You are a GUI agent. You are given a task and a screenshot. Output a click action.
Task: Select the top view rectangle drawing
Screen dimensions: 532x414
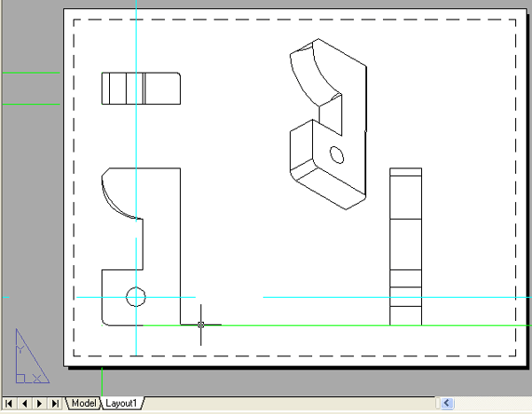(142, 89)
